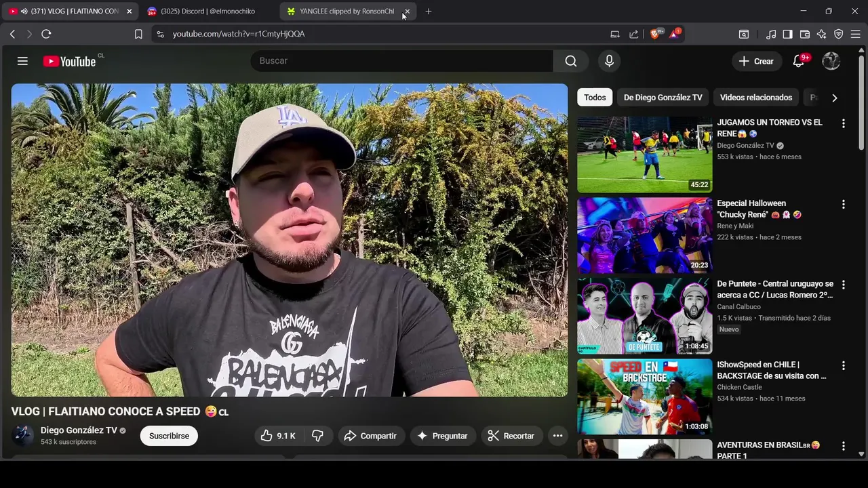Image resolution: width=868 pixels, height=488 pixels.
Task: Open Chucky René video thumbnail
Action: tap(645, 235)
